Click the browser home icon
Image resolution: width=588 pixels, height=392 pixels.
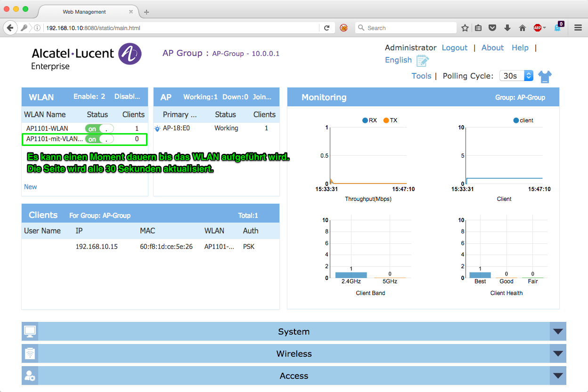pyautogui.click(x=522, y=28)
